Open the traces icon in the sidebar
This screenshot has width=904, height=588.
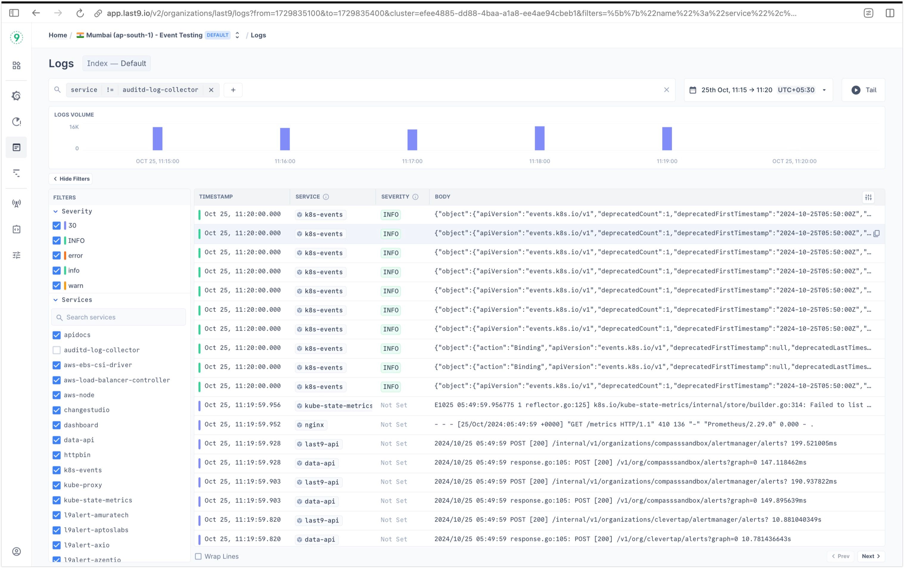point(16,173)
